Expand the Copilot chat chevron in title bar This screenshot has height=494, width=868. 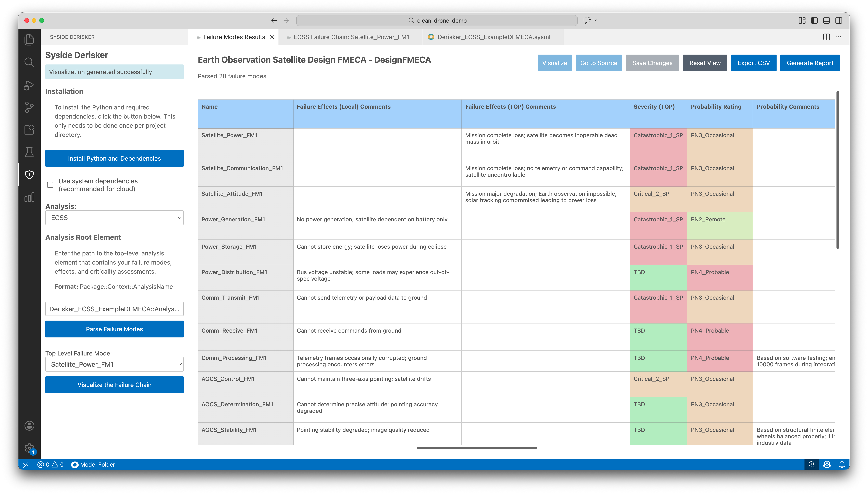point(595,20)
